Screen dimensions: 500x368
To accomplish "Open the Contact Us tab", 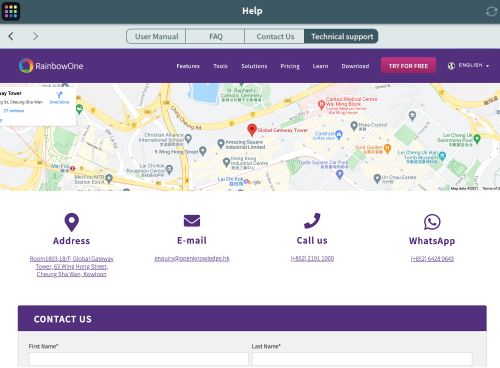I will (x=275, y=36).
